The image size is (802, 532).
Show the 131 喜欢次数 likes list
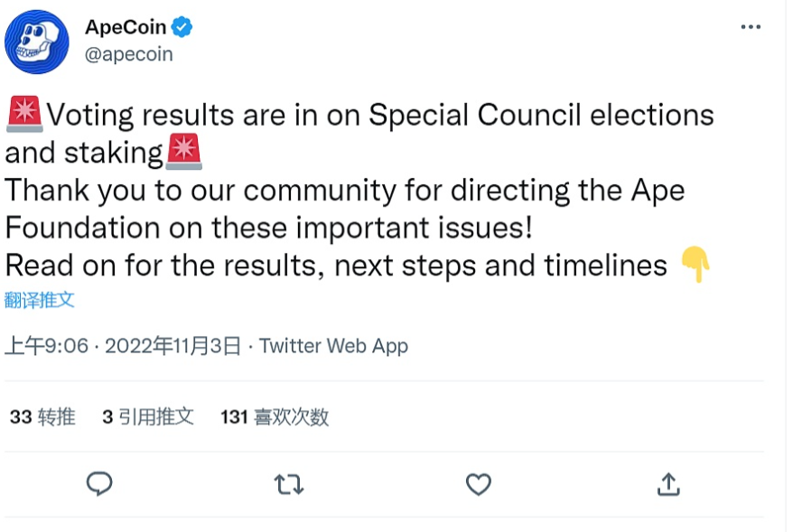tap(275, 416)
